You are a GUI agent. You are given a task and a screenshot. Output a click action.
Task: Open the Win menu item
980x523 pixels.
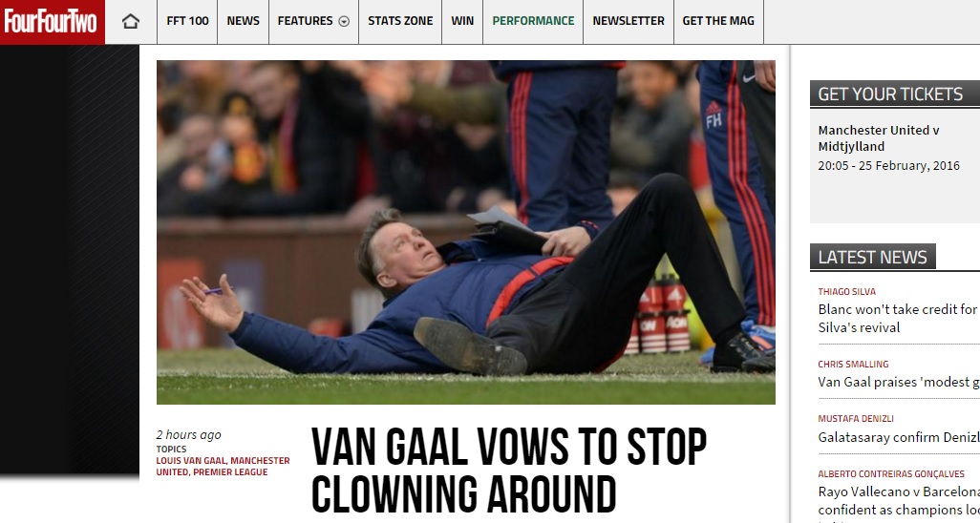point(462,21)
